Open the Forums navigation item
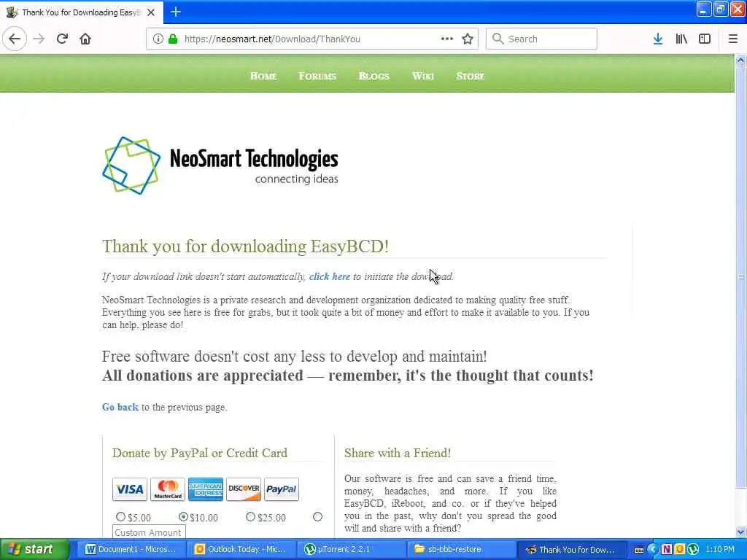Viewport: 747px width, 560px height. pyautogui.click(x=317, y=76)
